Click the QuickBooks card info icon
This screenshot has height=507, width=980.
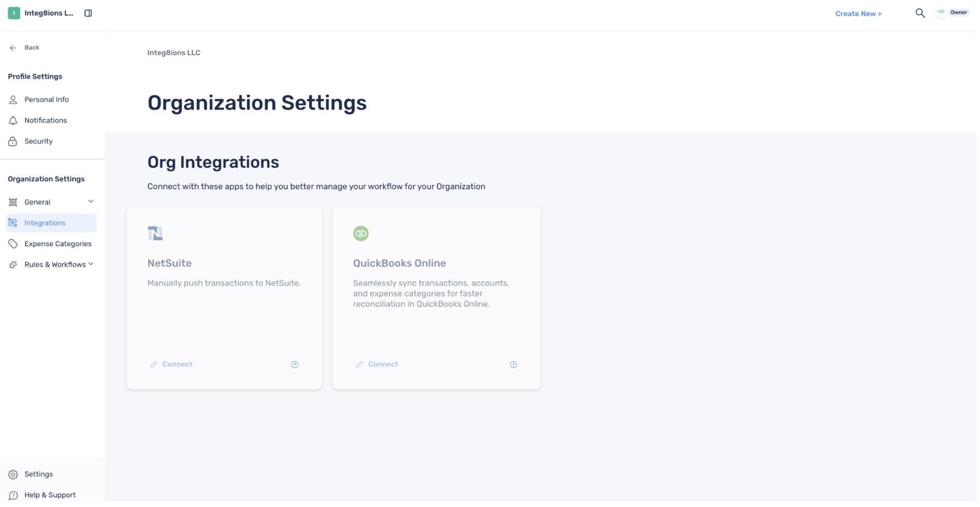(513, 364)
